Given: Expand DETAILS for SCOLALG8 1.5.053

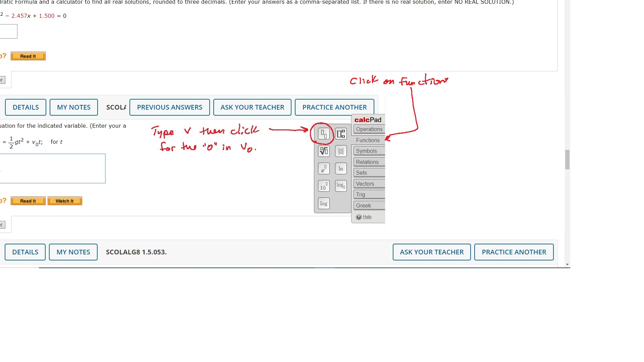Looking at the screenshot, I should tap(25, 252).
